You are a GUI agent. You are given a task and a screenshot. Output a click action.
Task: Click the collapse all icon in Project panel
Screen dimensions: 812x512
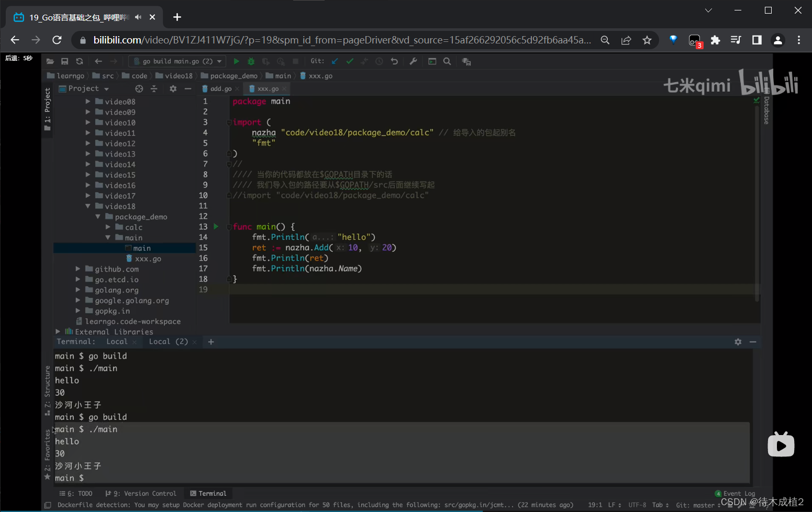tap(154, 88)
